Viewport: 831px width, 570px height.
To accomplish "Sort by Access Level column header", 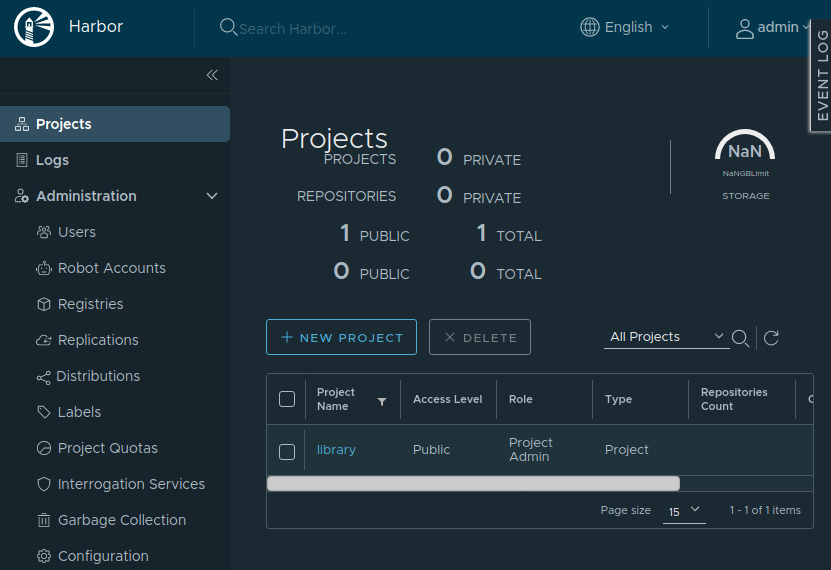I will [x=447, y=399].
